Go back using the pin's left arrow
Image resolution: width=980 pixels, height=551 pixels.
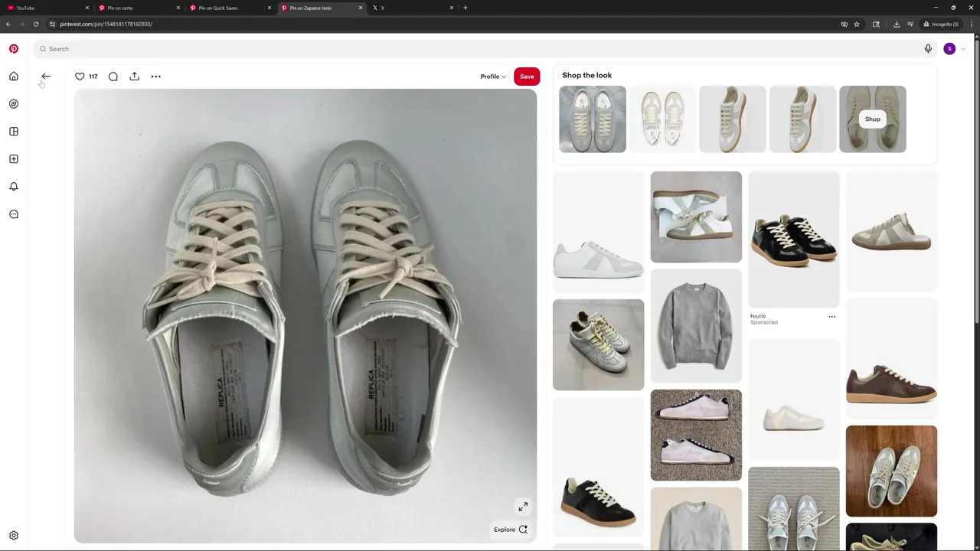46,77
